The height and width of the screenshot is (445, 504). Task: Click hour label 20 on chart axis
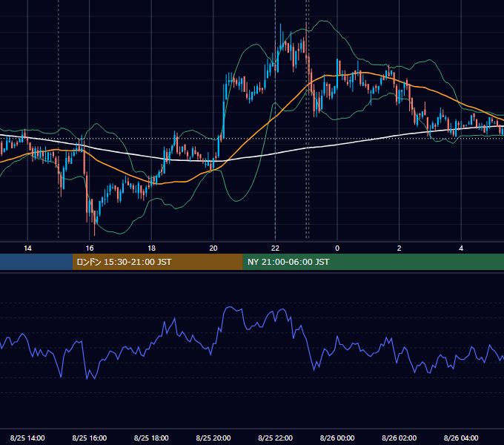pos(213,248)
